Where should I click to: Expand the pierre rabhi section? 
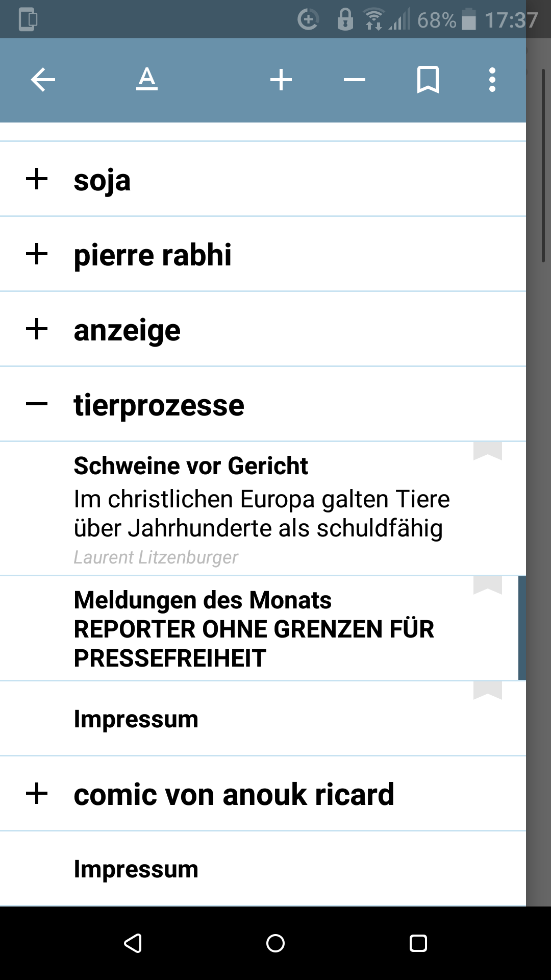[x=37, y=254]
